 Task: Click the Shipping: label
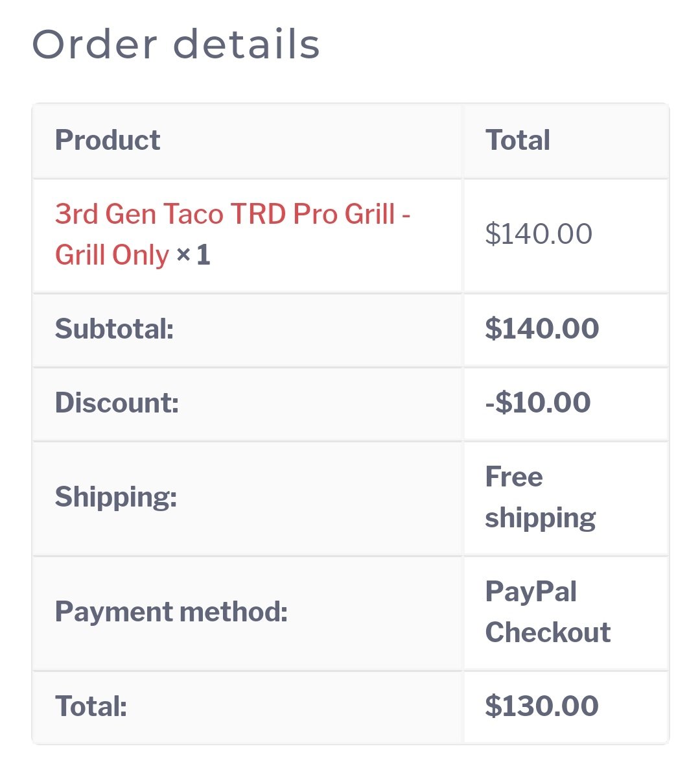(x=115, y=497)
